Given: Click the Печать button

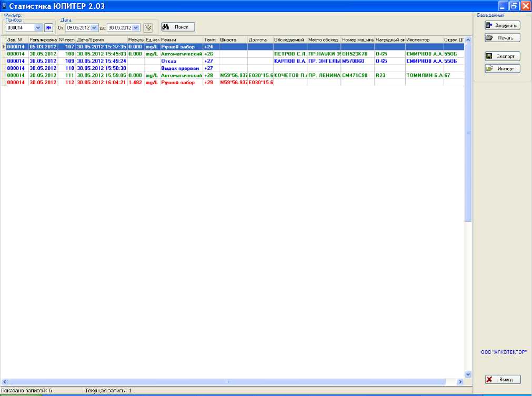Looking at the screenshot, I should coord(502,38).
